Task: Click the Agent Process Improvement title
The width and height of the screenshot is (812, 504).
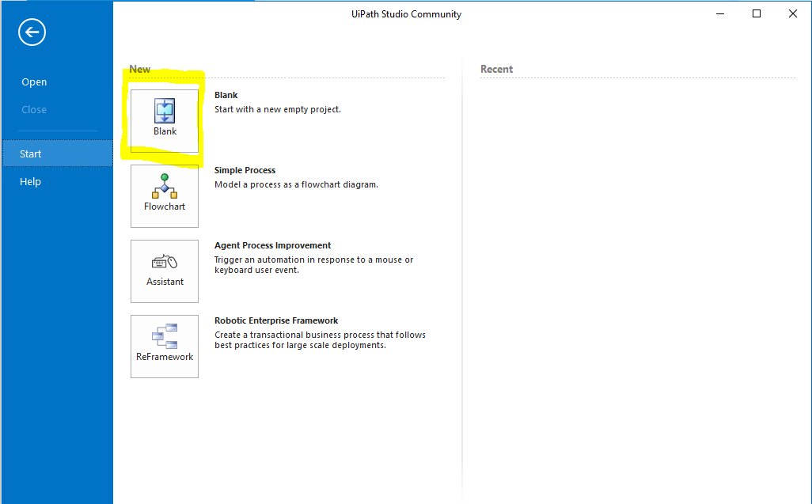Action: pyautogui.click(x=272, y=245)
